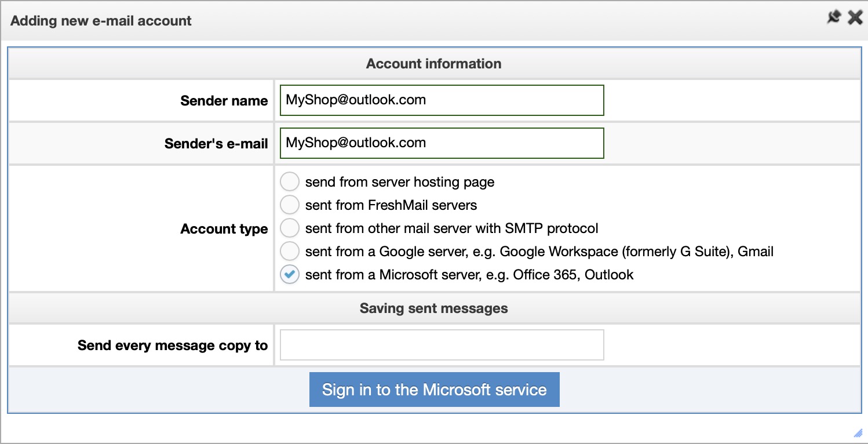
Task: Click the "Send every message copy to" label
Action: pos(173,345)
